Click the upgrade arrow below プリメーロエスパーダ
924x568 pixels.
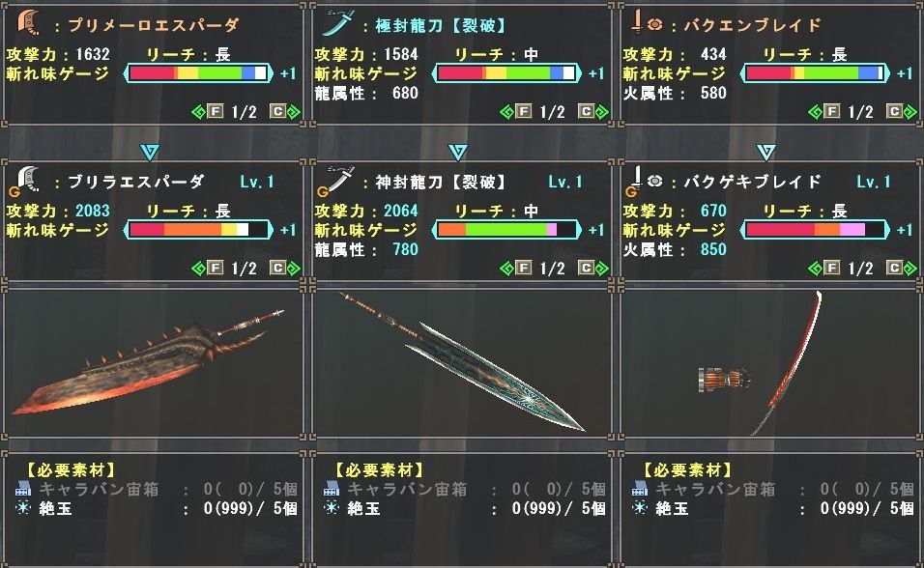tap(149, 152)
